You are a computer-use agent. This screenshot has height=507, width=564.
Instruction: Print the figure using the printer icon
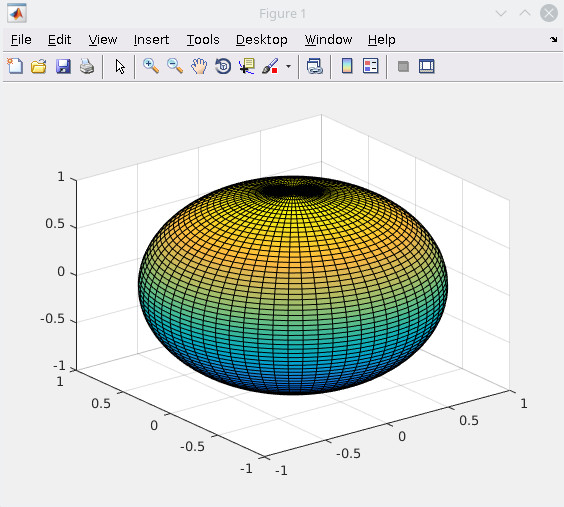[87, 67]
